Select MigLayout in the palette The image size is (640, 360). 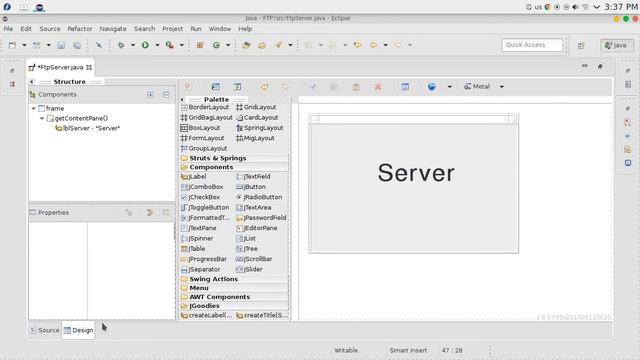pos(255,138)
